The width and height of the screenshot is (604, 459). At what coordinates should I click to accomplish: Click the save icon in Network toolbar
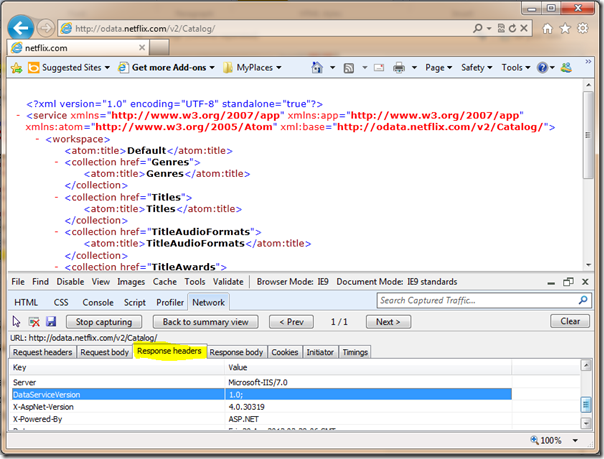click(x=51, y=322)
